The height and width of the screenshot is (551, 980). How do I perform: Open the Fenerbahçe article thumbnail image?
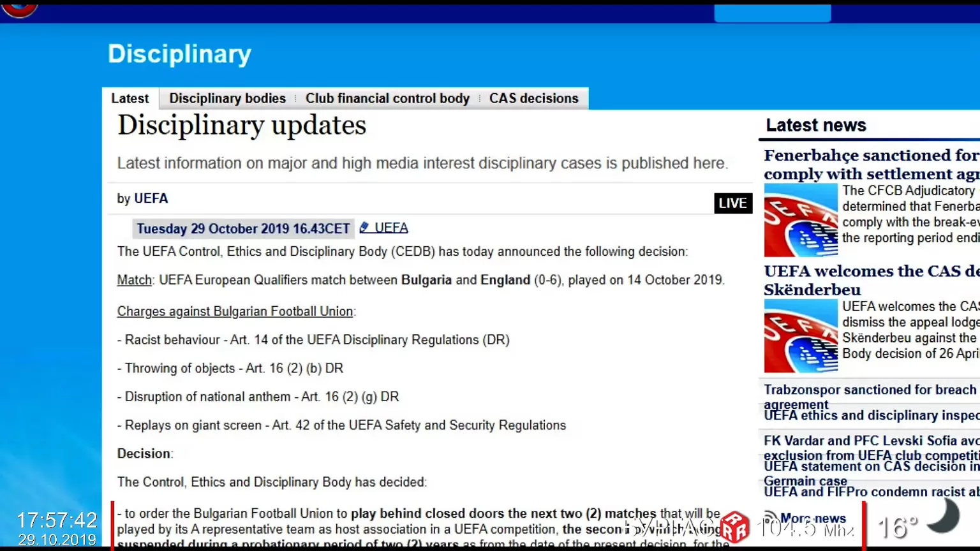coord(801,220)
